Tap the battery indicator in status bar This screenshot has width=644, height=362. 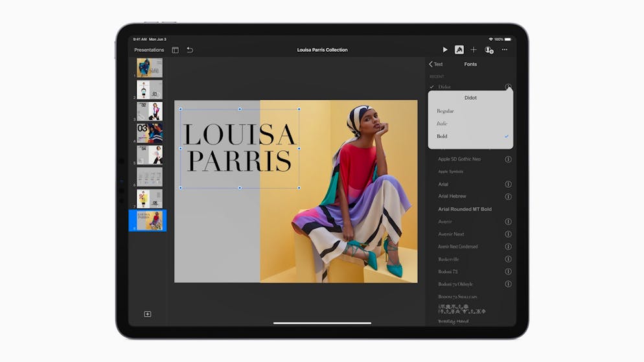coord(508,40)
